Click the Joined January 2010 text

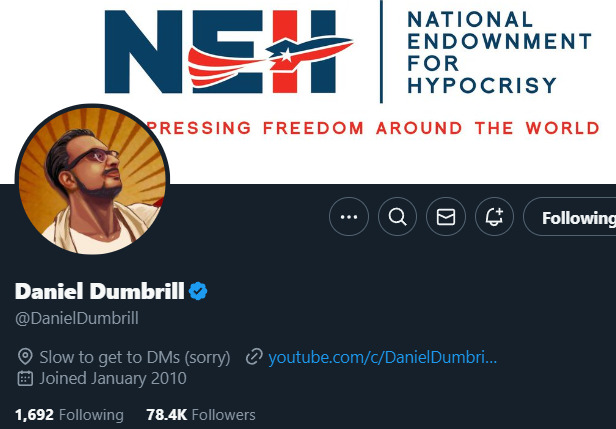point(113,380)
